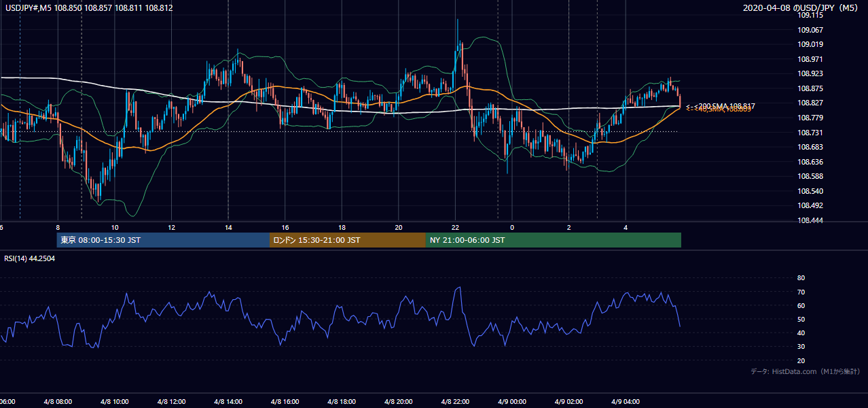This screenshot has width=868, height=408.
Task: Click the RSI axis value 50
Action: [x=801, y=320]
